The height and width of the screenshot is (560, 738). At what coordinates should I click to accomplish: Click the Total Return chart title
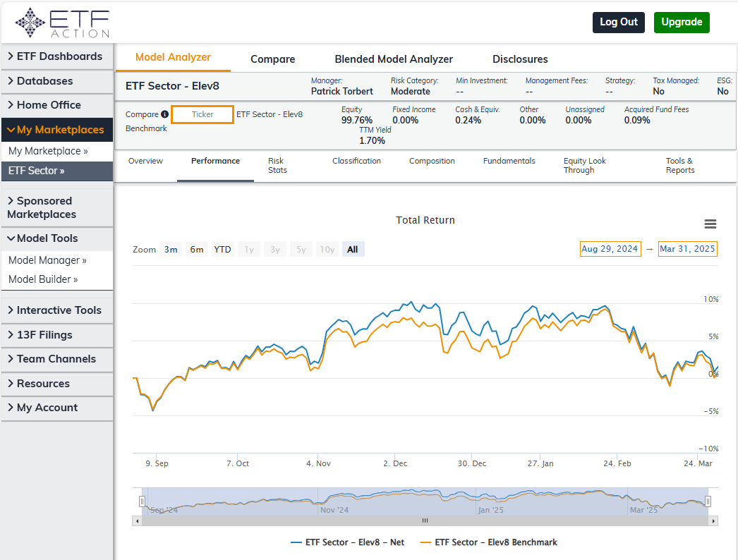click(425, 220)
